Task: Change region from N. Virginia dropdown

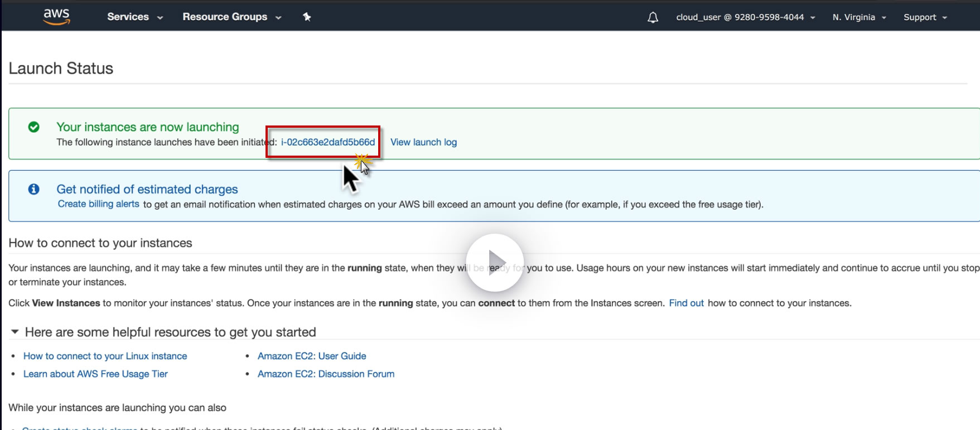Action: coord(860,17)
